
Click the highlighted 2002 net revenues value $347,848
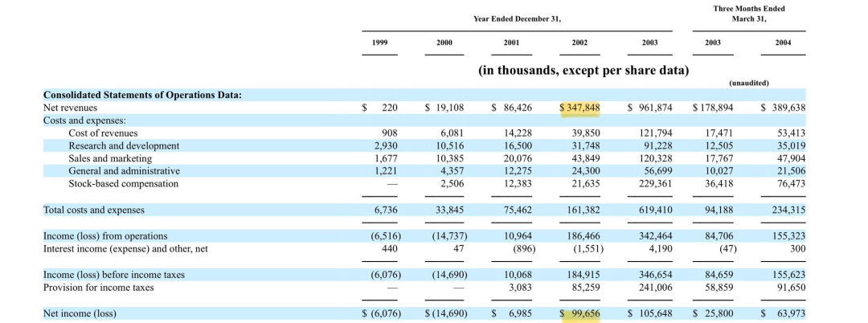coord(579,108)
